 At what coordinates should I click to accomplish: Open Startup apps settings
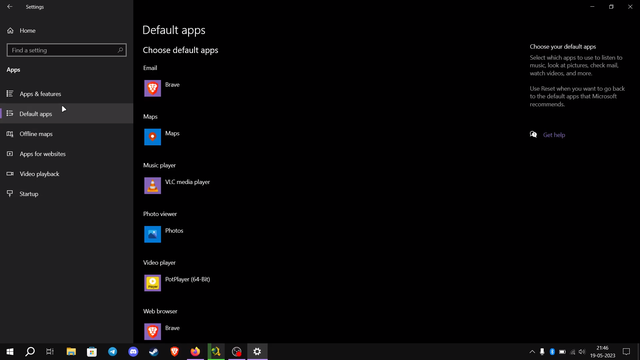tap(67, 194)
